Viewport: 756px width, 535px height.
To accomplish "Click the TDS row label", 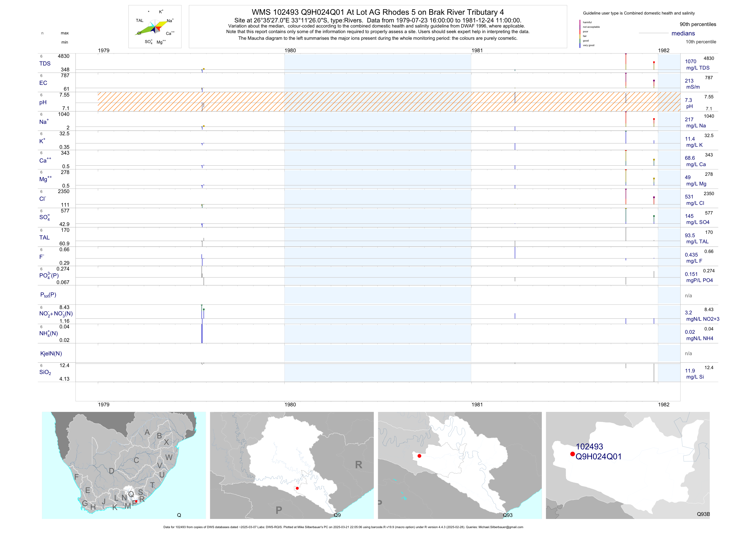I will (45, 64).
